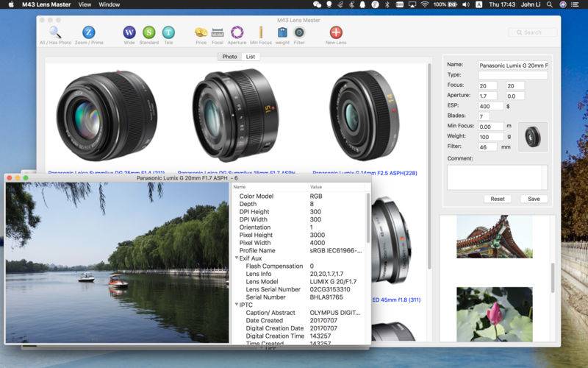This screenshot has width=588, height=368.
Task: Open the Bluetooth menu bar icon
Action: pos(388,4)
